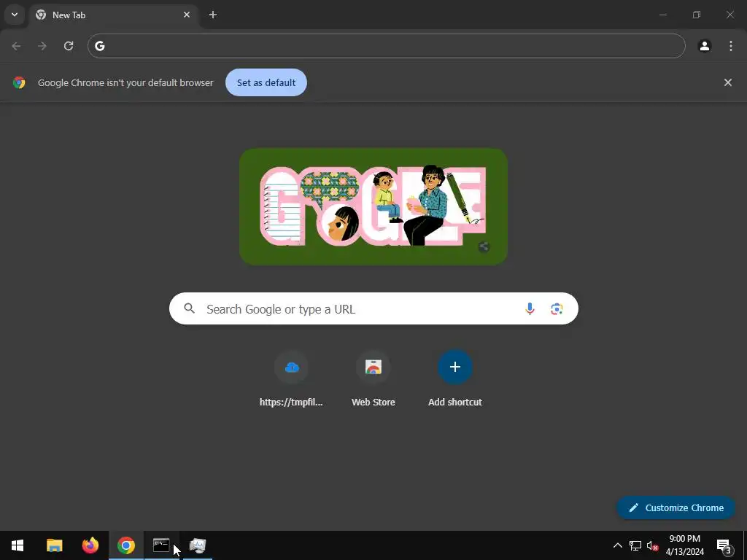Open Firefox from the taskbar
Image resolution: width=747 pixels, height=560 pixels.
[x=90, y=545]
